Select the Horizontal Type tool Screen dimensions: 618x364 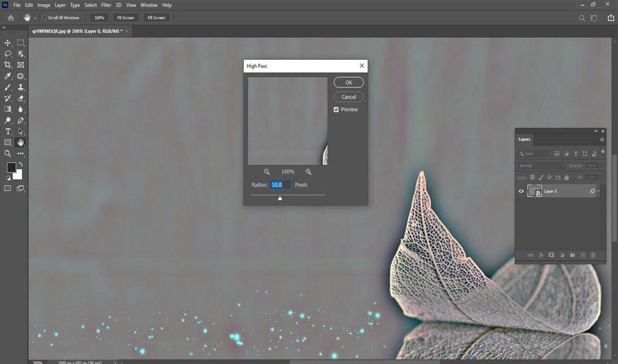tap(7, 132)
